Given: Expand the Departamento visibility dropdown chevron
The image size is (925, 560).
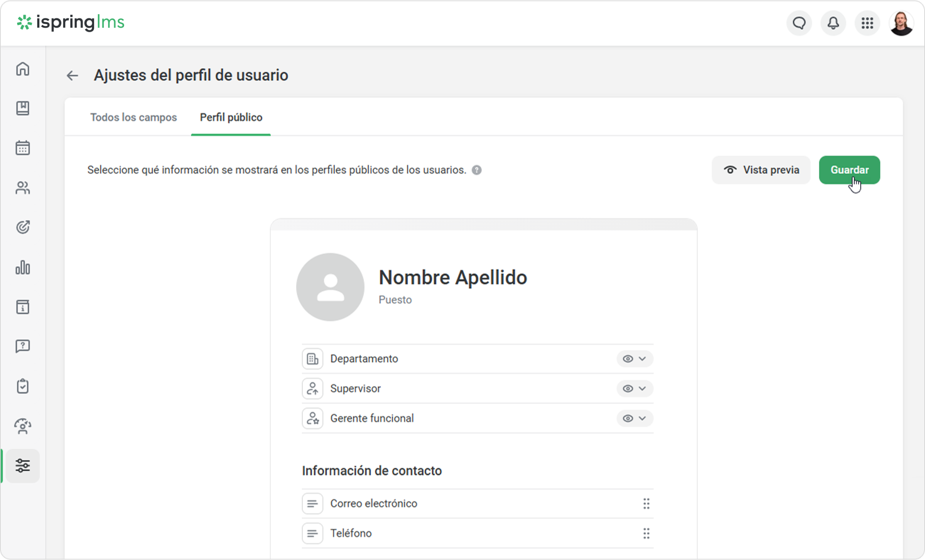Looking at the screenshot, I should click(642, 359).
